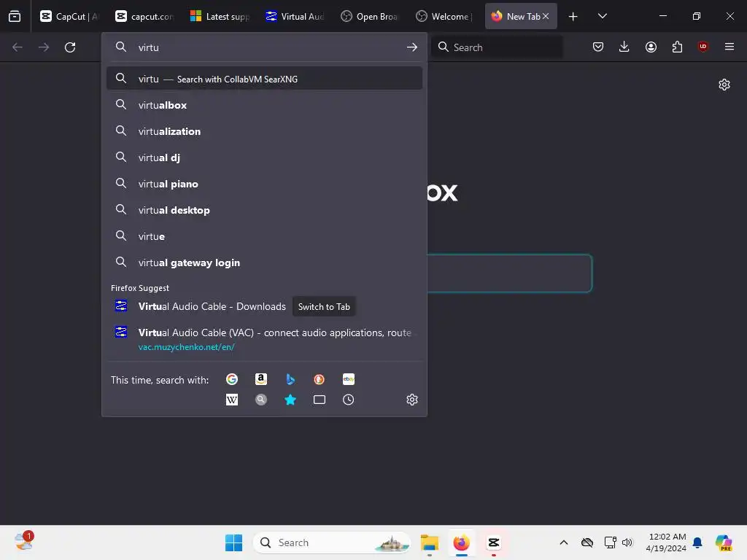Open File Explorer from taskbar

tap(429, 542)
